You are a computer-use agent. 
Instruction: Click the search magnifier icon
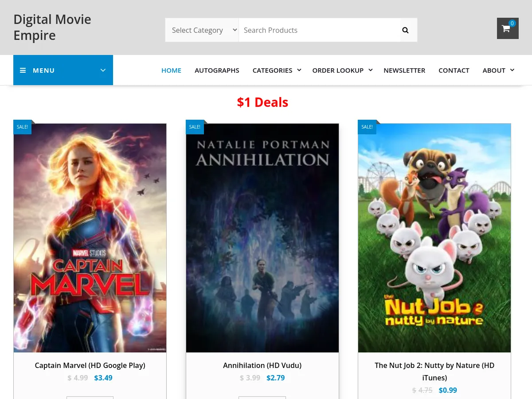405,30
